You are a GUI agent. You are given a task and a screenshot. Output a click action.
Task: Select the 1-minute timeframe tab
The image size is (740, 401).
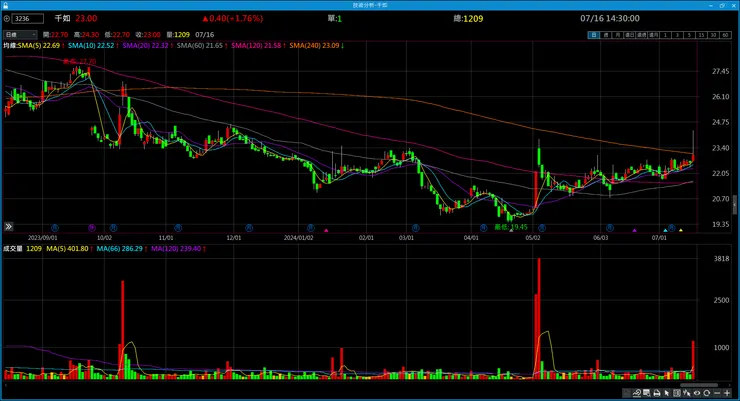click(665, 35)
